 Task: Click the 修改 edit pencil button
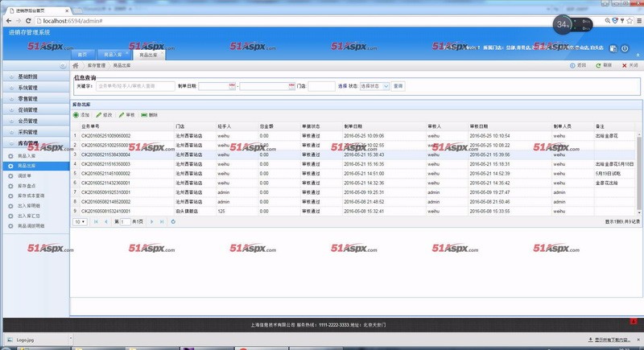click(x=104, y=115)
